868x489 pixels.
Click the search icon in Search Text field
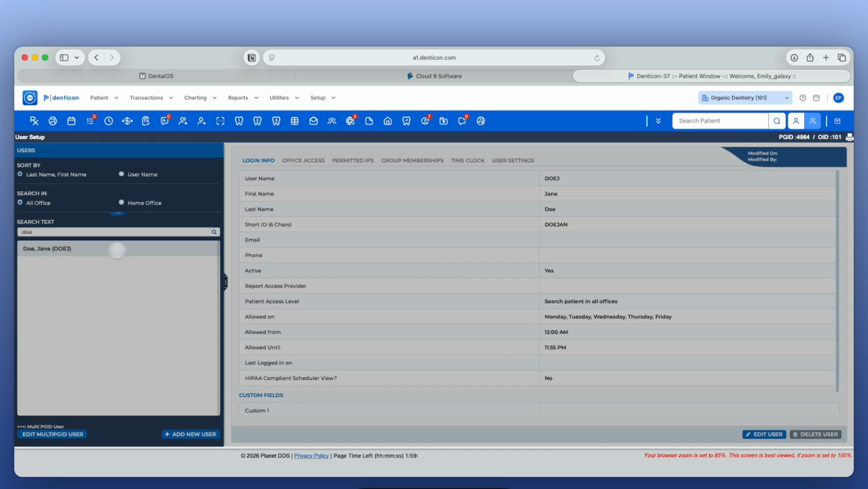tap(215, 232)
